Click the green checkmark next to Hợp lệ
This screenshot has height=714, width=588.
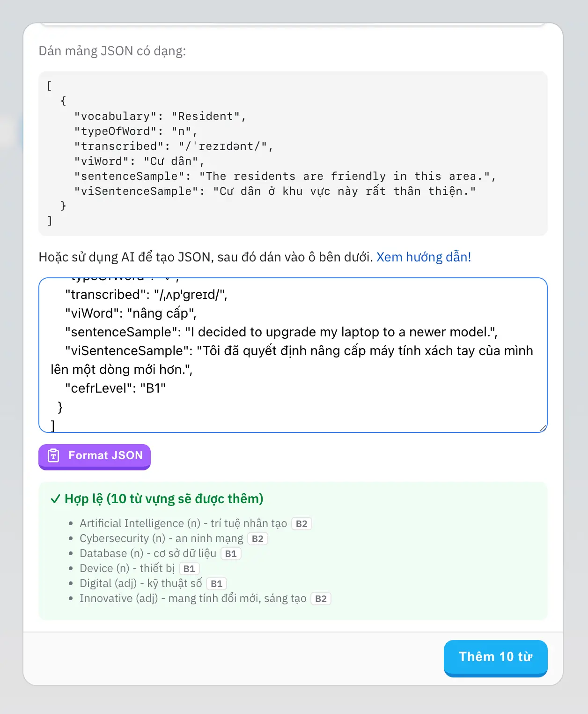(55, 499)
